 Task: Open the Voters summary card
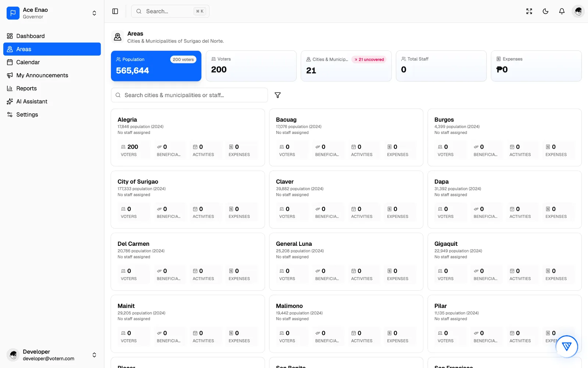(x=251, y=66)
